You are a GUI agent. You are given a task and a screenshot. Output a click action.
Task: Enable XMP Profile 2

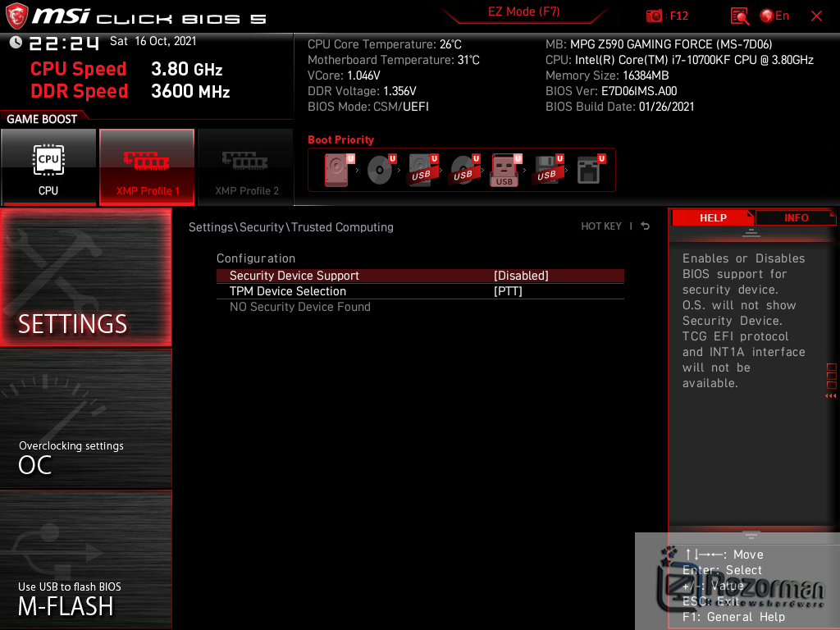[246, 167]
